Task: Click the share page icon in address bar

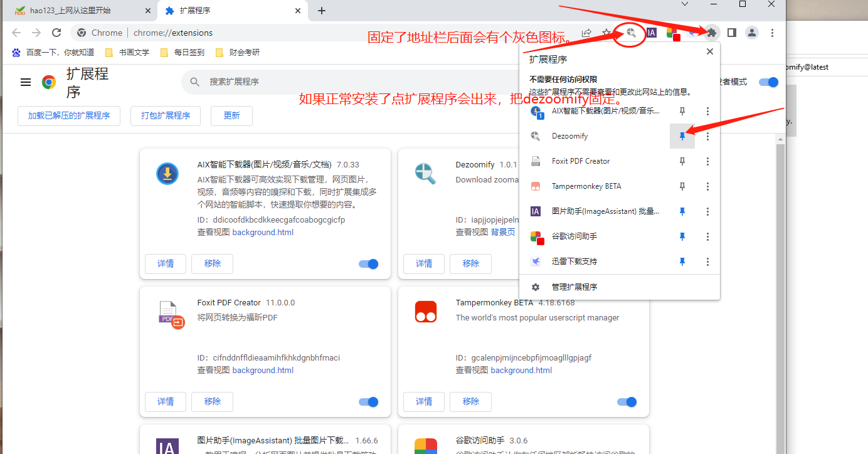Action: click(x=586, y=33)
